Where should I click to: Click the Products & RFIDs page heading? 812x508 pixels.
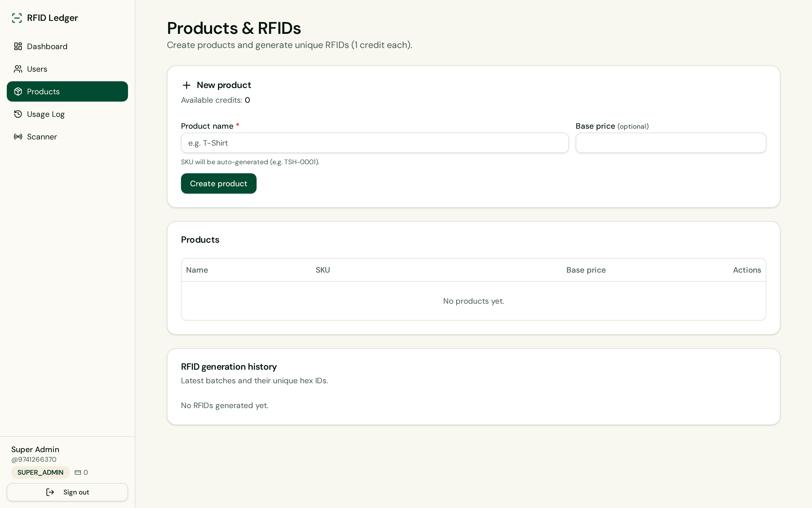[x=234, y=28]
